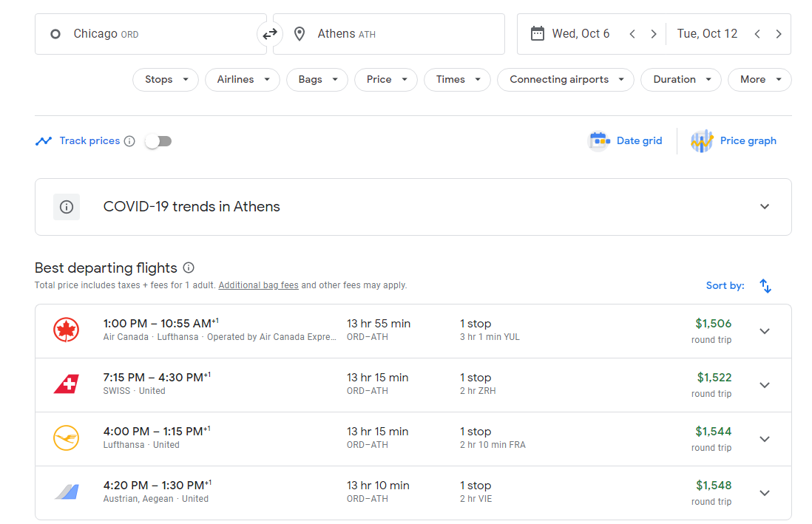Screen dimensions: 812x524
Task: Open the Date grid view
Action: pos(626,141)
